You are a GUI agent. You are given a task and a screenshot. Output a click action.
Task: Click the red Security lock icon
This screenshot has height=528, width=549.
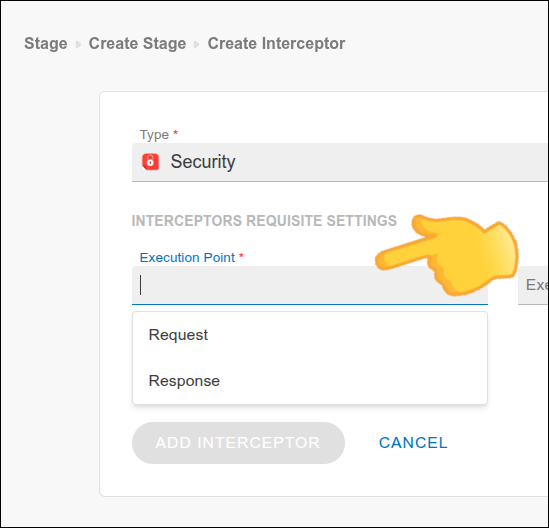(150, 162)
